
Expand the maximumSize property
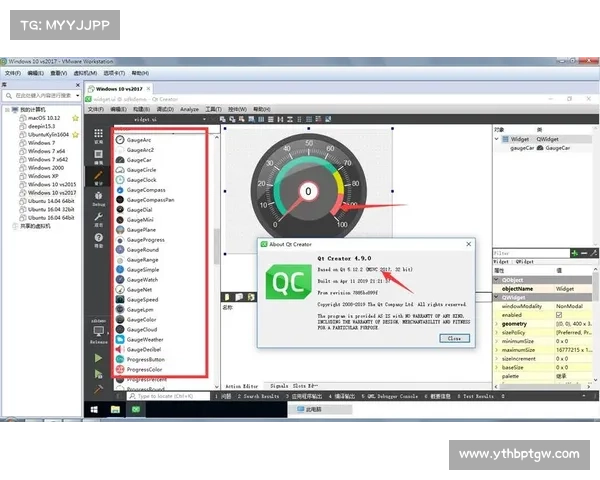497,350
